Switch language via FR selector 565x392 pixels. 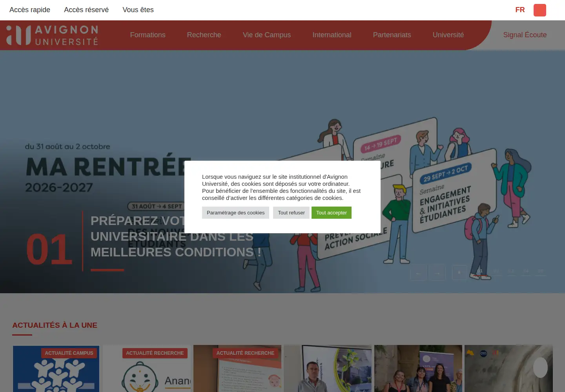pyautogui.click(x=520, y=10)
